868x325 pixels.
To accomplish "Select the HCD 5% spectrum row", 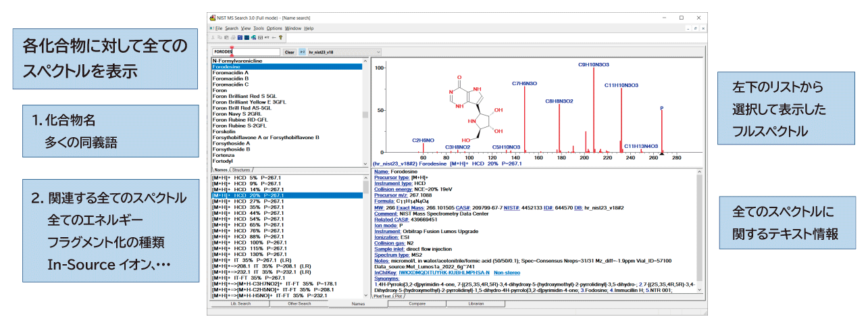I will [286, 177].
